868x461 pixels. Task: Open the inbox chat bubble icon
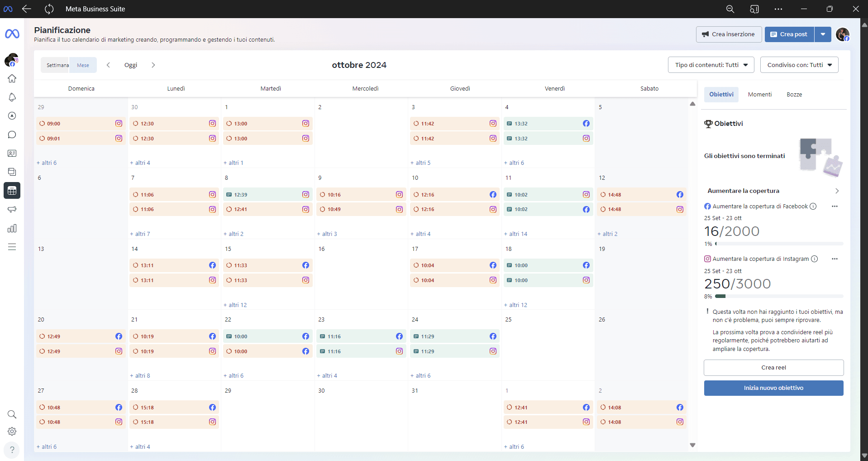(12, 134)
